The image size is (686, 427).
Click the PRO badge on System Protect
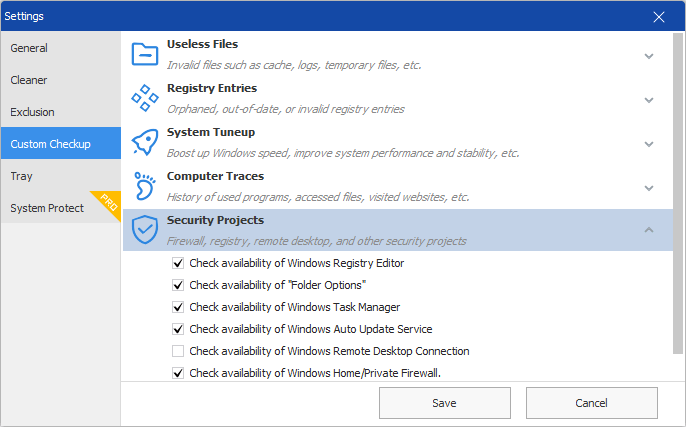108,203
